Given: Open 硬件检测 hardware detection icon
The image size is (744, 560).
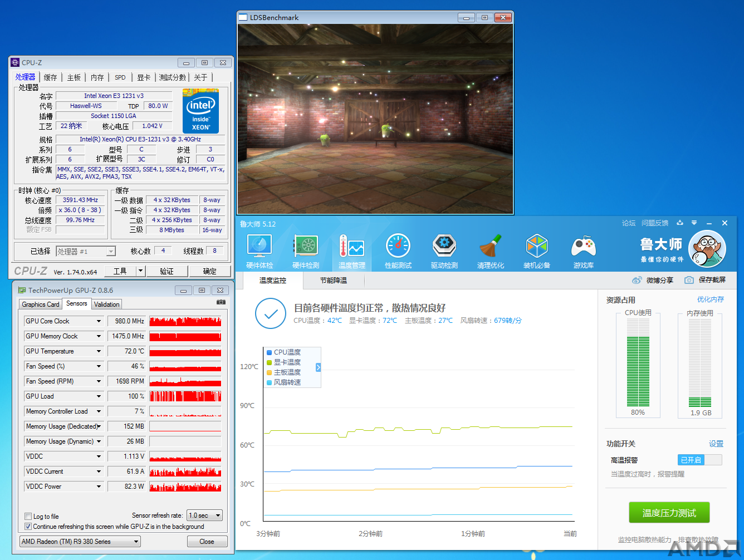Looking at the screenshot, I should click(306, 252).
